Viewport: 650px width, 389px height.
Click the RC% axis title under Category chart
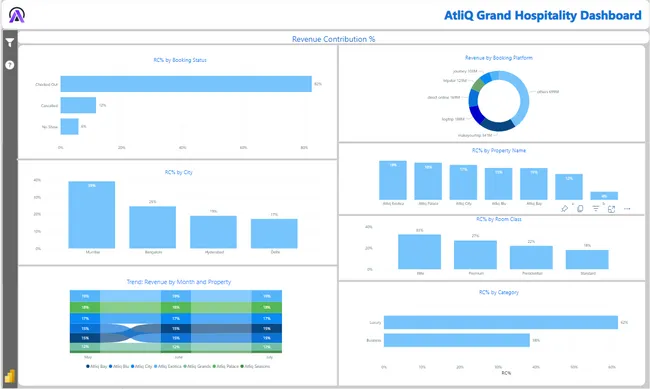tap(506, 373)
